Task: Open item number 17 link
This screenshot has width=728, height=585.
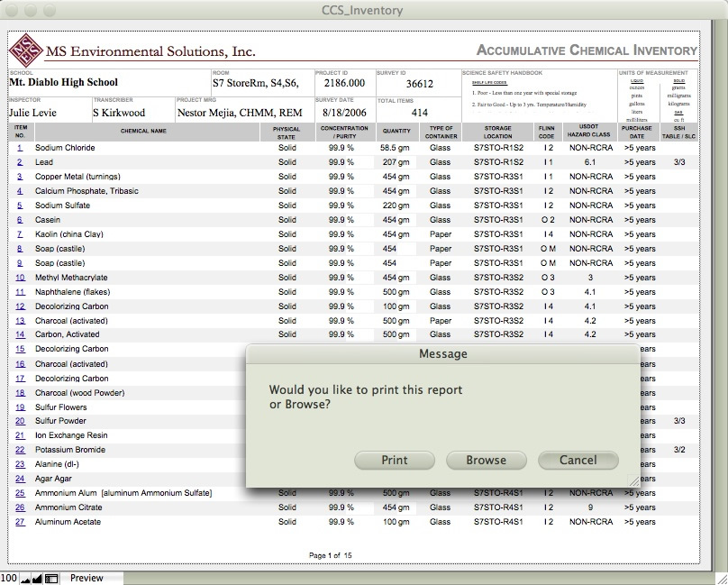Action: 20,379
